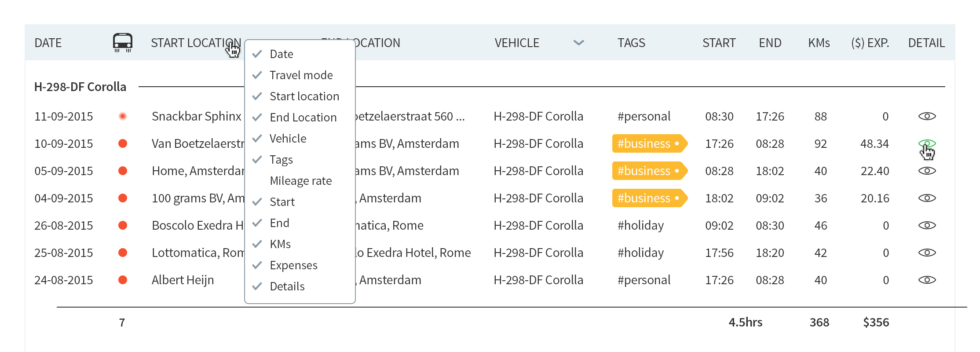Click red travel dot on 10-09-2015 row

pos(123,143)
